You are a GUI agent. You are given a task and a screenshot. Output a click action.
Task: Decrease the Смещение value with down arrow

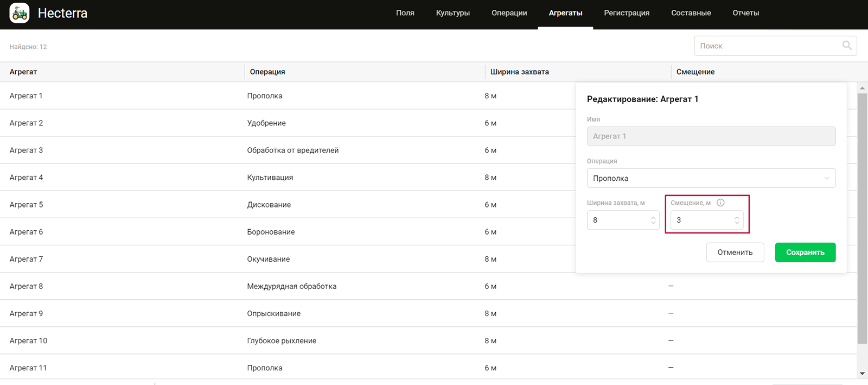737,223
